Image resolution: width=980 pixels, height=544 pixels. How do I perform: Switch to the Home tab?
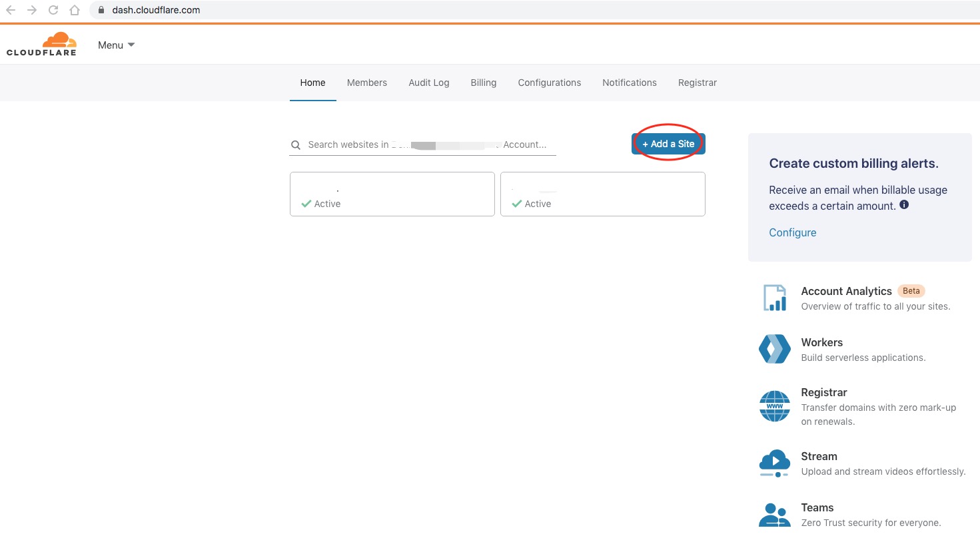312,83
